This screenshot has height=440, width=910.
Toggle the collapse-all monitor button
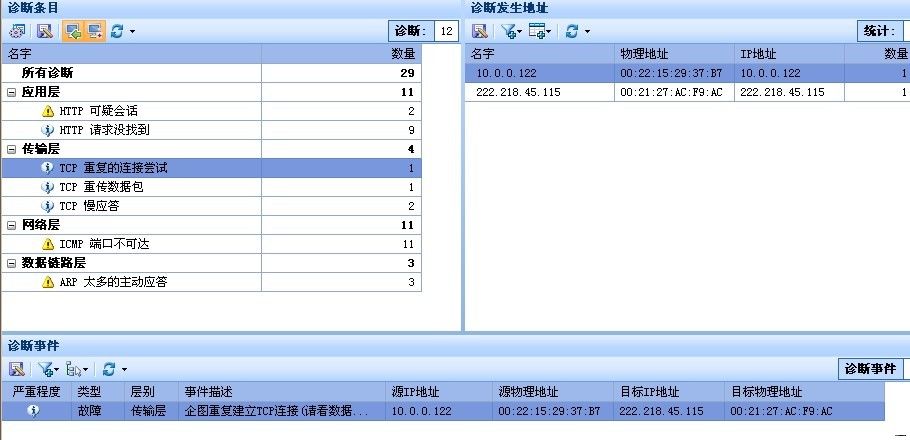(95, 31)
